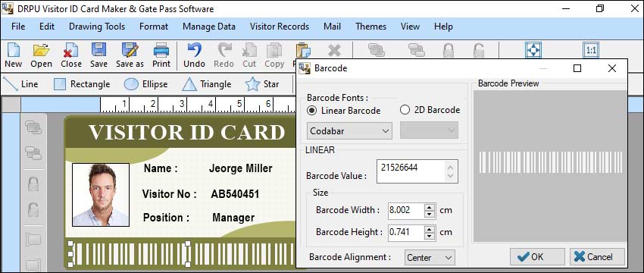Click the Cut scissors icon

point(249,55)
